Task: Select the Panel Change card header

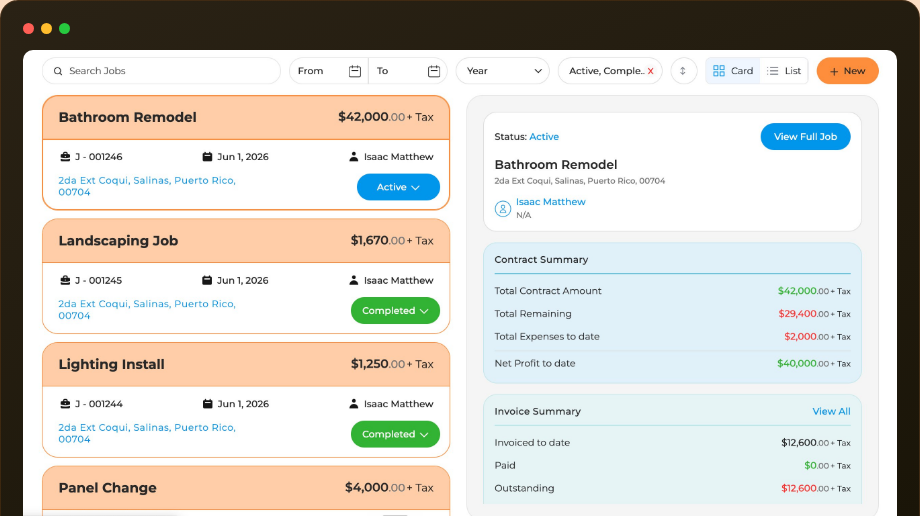Action: [x=246, y=488]
